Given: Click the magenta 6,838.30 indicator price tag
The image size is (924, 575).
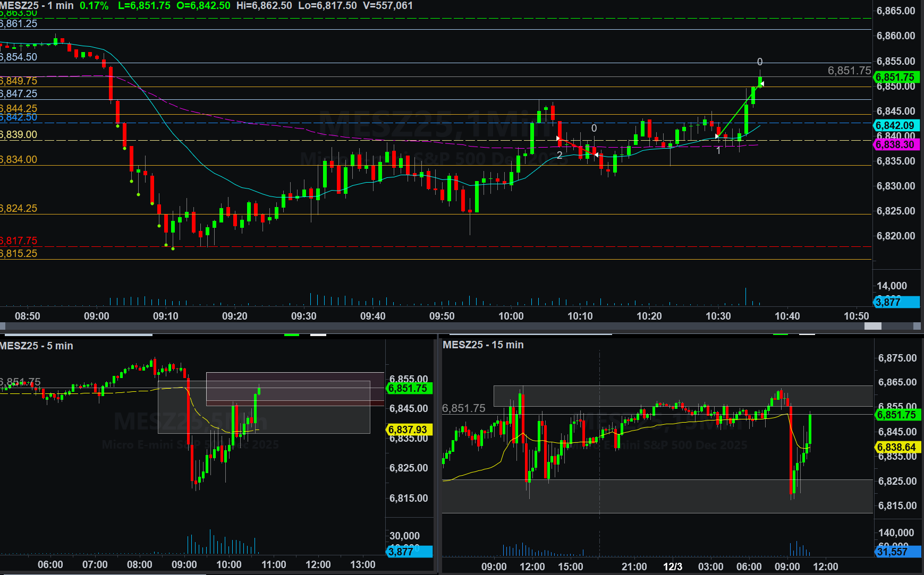Looking at the screenshot, I should click(x=896, y=144).
